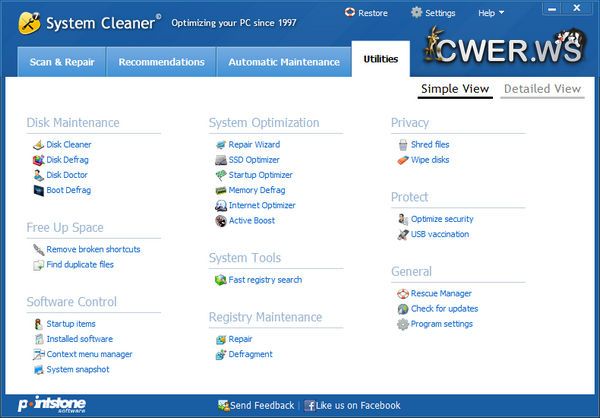Click the Disk Cleaner icon
Image resolution: width=600 pixels, height=418 pixels.
(38, 145)
